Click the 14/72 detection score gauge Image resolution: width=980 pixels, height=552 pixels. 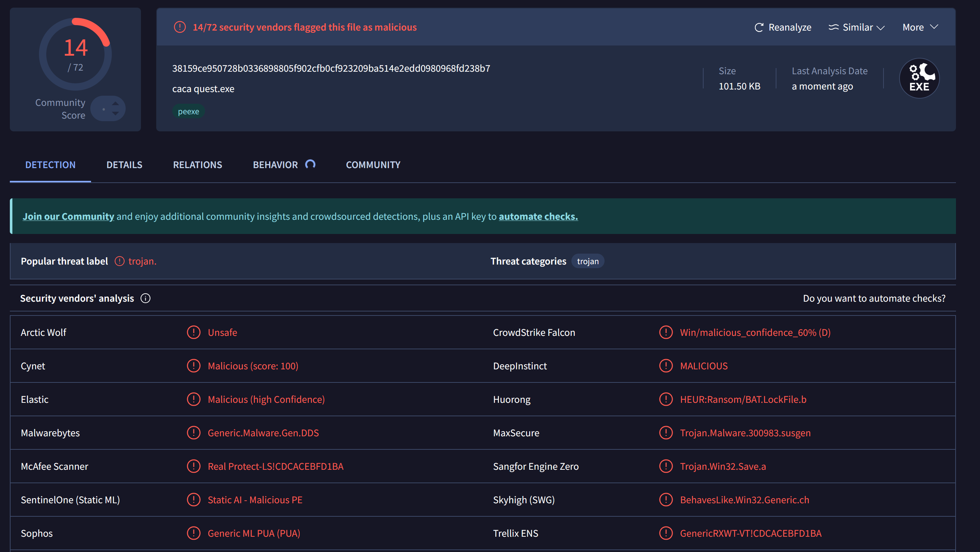pos(75,54)
